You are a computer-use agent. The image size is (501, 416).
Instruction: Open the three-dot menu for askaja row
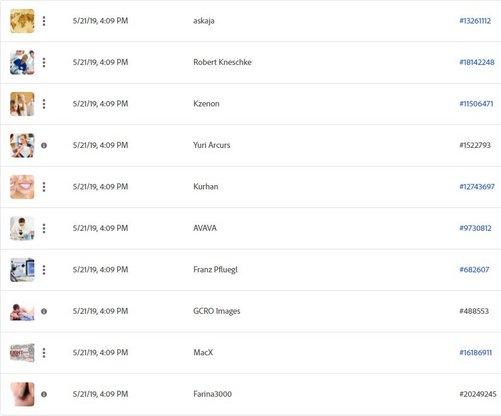tap(44, 21)
